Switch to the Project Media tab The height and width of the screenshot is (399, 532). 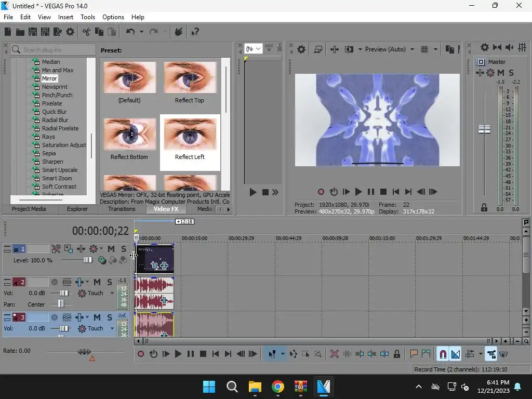[x=29, y=209]
